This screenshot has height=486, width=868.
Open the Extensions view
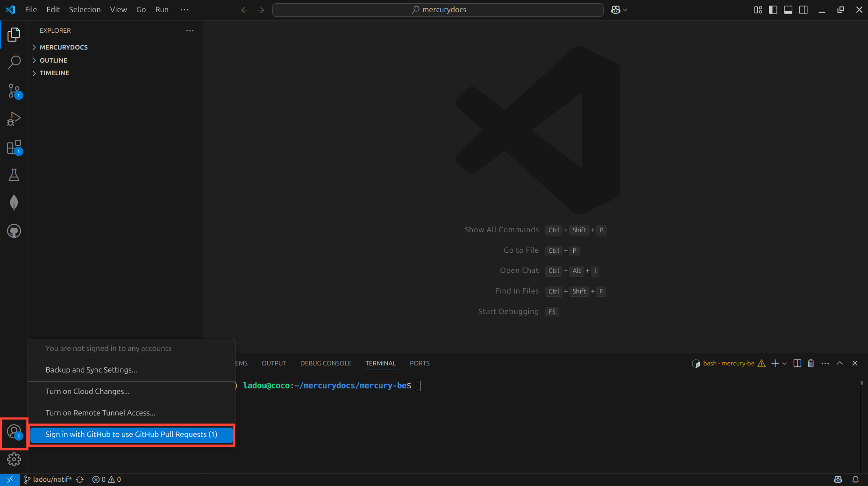[x=14, y=147]
